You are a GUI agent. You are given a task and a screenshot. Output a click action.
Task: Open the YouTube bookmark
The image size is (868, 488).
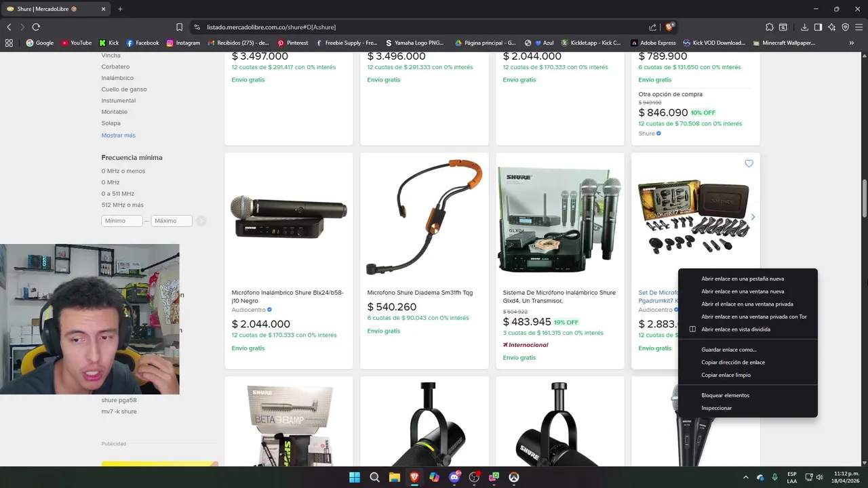point(77,43)
